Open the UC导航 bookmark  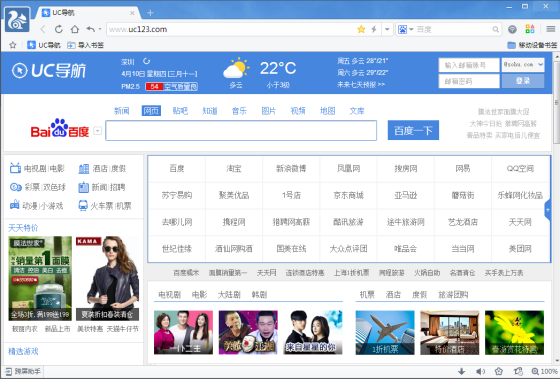pyautogui.click(x=44, y=45)
